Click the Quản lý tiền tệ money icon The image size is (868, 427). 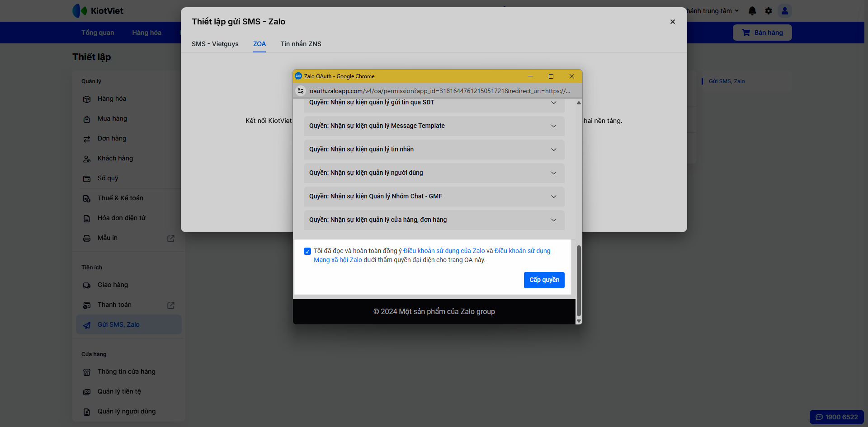point(87,392)
